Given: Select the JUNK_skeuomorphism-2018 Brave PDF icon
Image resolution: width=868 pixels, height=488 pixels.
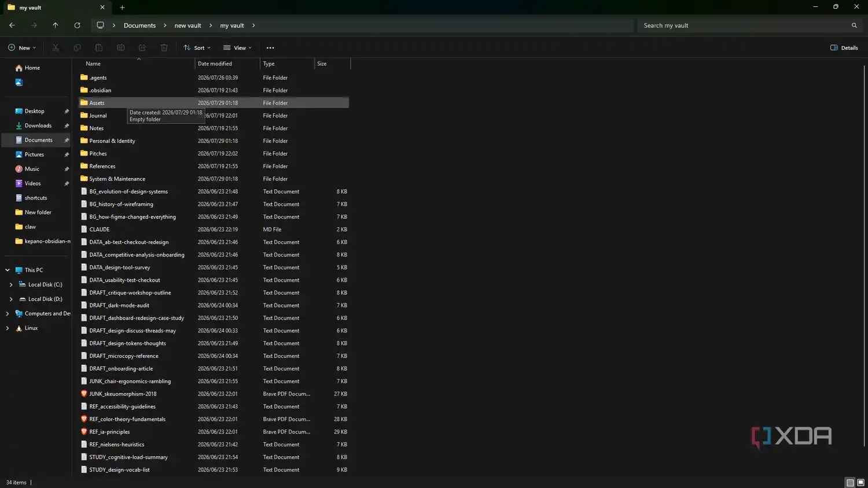Looking at the screenshot, I should (x=84, y=394).
